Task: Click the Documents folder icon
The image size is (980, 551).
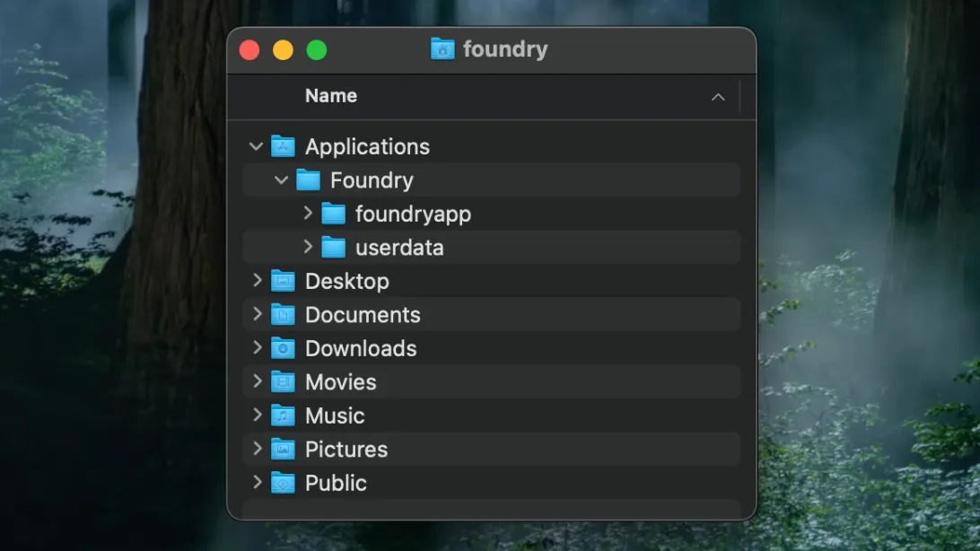Action: pyautogui.click(x=283, y=315)
